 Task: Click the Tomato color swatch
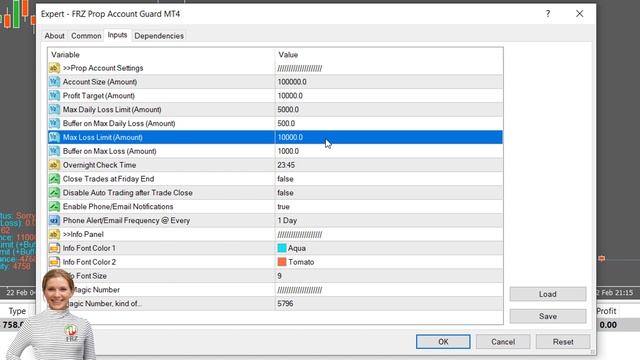click(x=282, y=262)
